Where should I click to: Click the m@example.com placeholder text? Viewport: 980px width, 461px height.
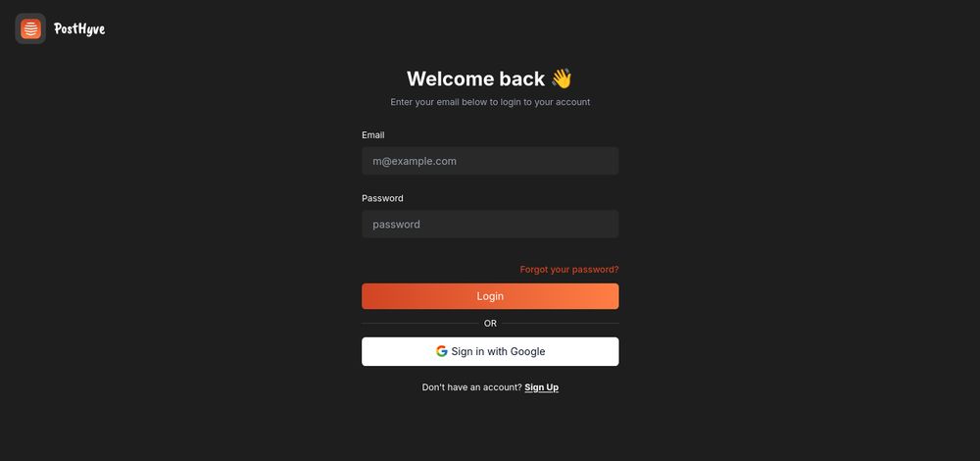[x=415, y=161]
